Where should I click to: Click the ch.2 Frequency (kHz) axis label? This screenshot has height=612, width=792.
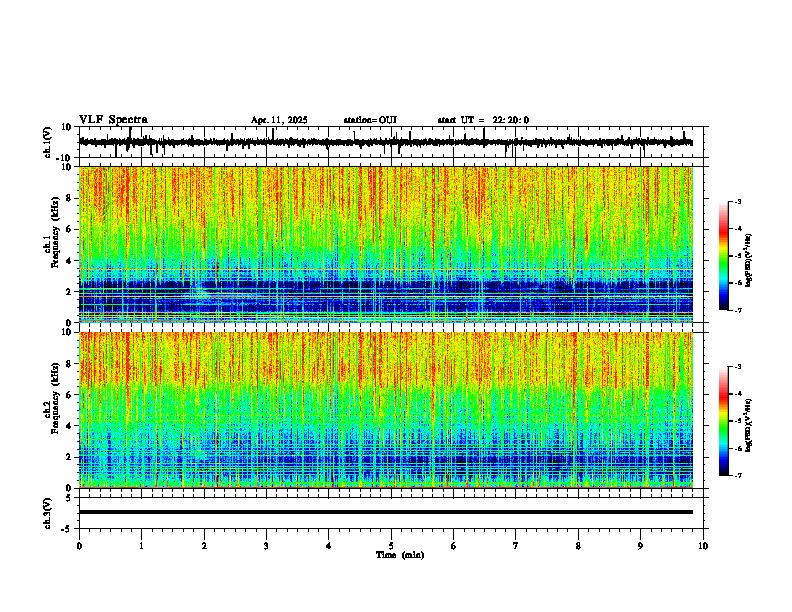[52, 398]
